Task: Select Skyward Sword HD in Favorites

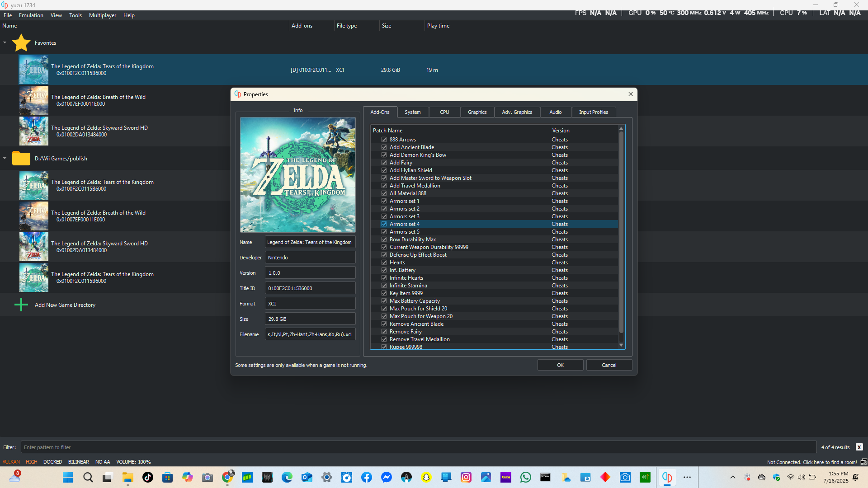Action: pyautogui.click(x=99, y=131)
